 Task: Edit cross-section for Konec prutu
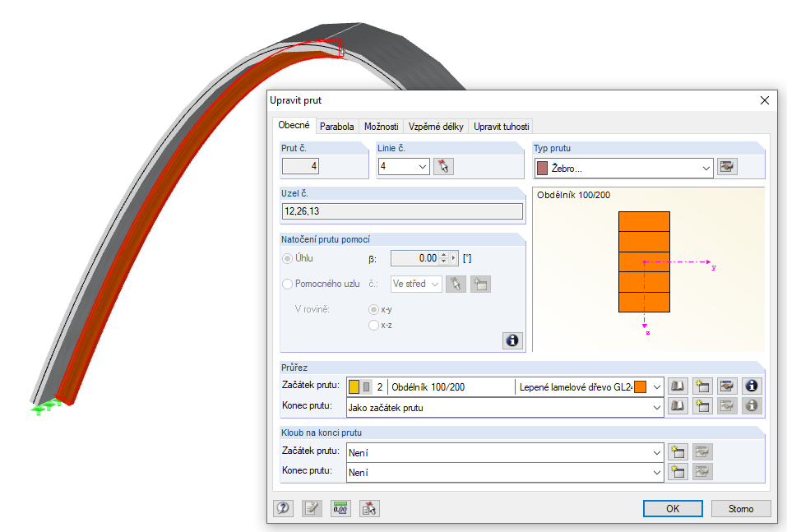[x=727, y=405]
